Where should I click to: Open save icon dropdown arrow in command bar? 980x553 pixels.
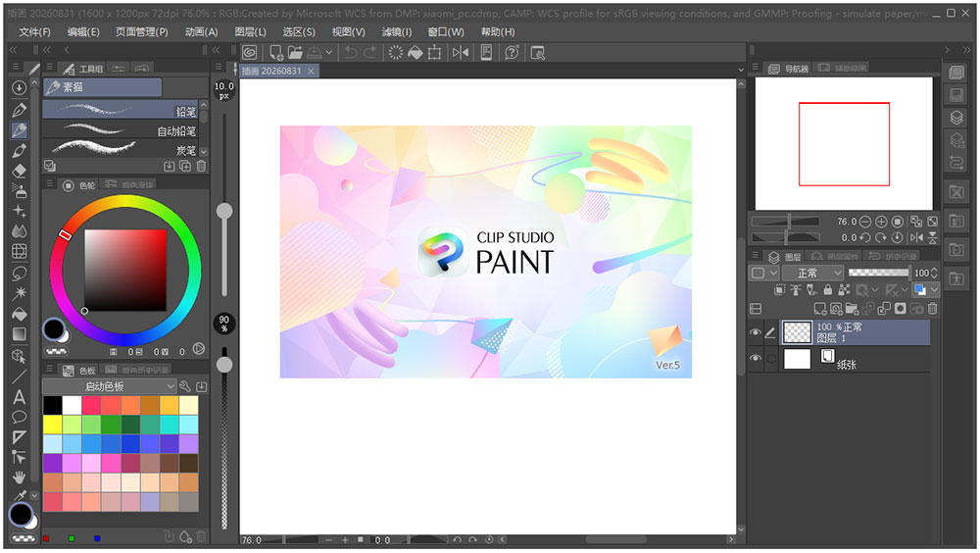(x=328, y=53)
